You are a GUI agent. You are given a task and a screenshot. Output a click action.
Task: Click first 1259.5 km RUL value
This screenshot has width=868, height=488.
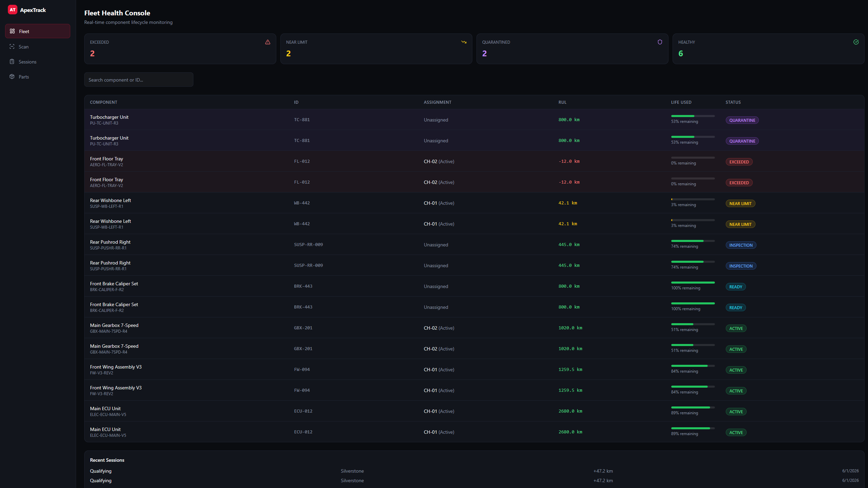pos(570,370)
